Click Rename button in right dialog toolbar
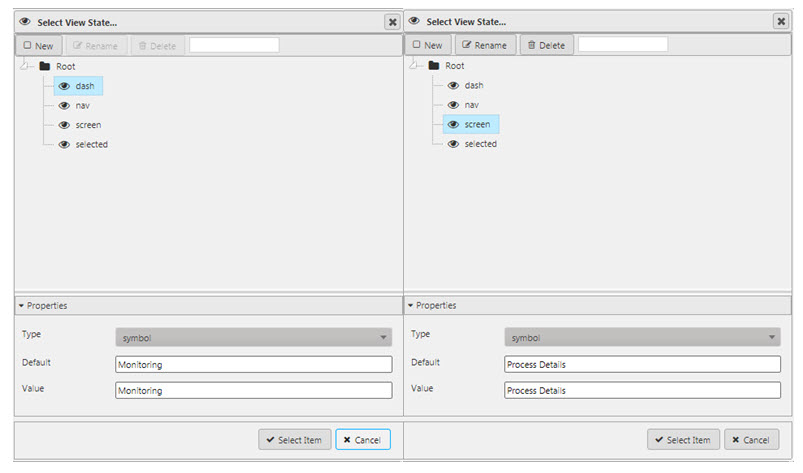This screenshot has height=473, width=803. tap(483, 46)
